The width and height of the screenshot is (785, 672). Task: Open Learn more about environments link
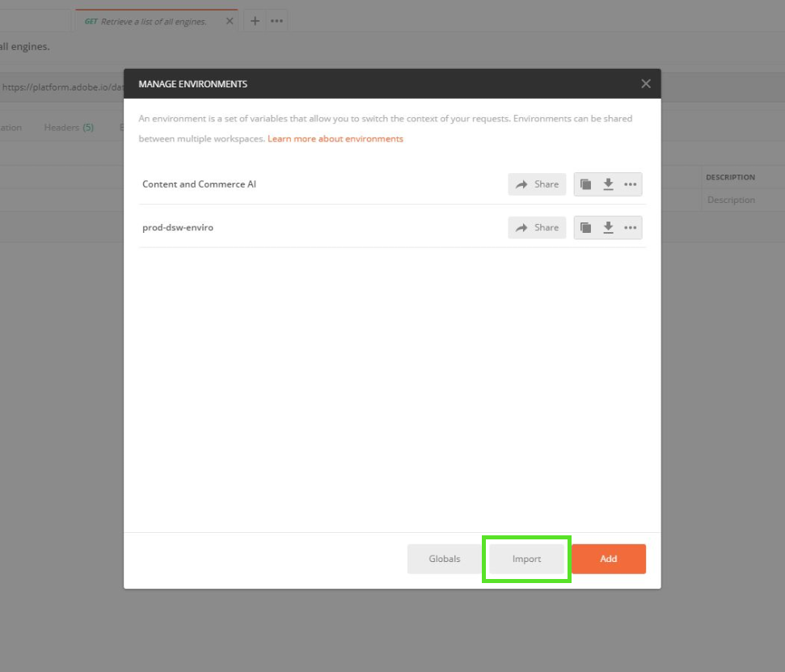click(x=336, y=139)
